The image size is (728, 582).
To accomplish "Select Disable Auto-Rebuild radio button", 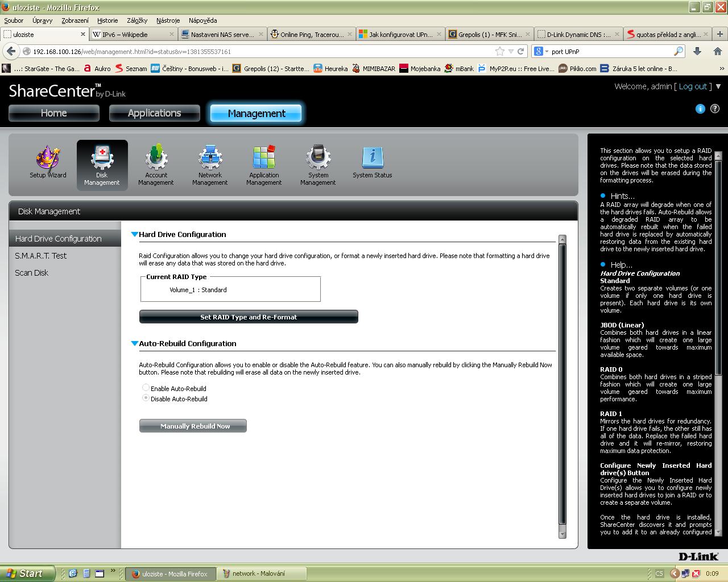I will click(146, 398).
